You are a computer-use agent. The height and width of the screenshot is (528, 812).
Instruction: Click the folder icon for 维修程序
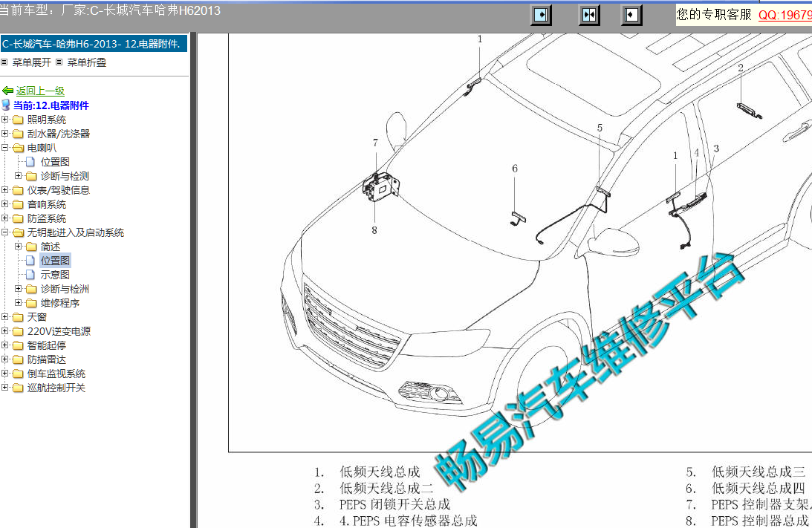point(32,303)
